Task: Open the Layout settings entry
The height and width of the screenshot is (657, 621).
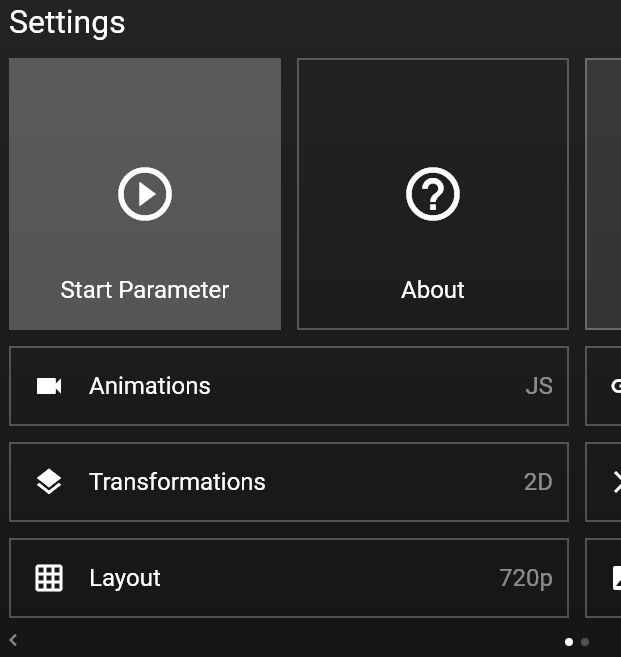Action: 289,578
